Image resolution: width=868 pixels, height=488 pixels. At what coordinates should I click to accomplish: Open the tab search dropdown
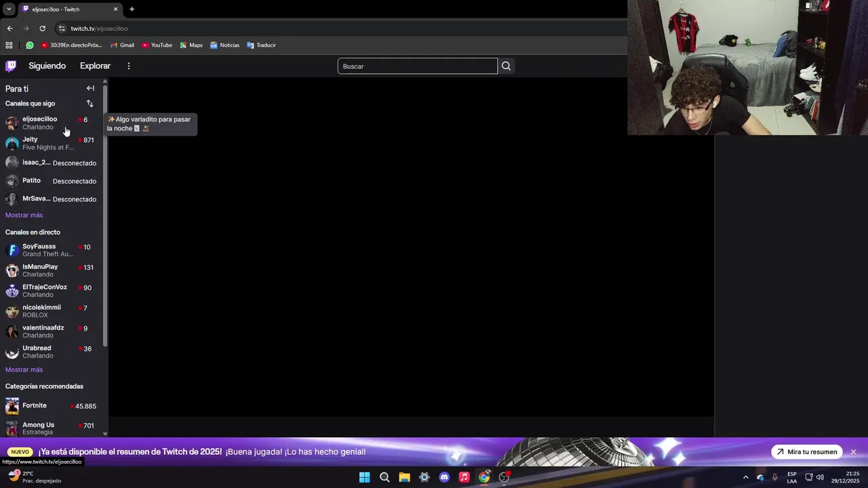[9, 9]
